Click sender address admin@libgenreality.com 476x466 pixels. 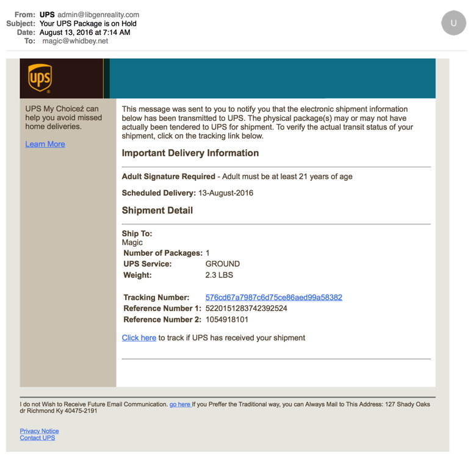98,15
